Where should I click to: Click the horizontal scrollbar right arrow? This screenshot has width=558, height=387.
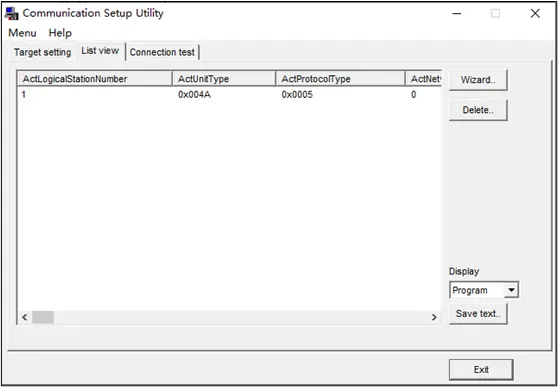(x=434, y=317)
